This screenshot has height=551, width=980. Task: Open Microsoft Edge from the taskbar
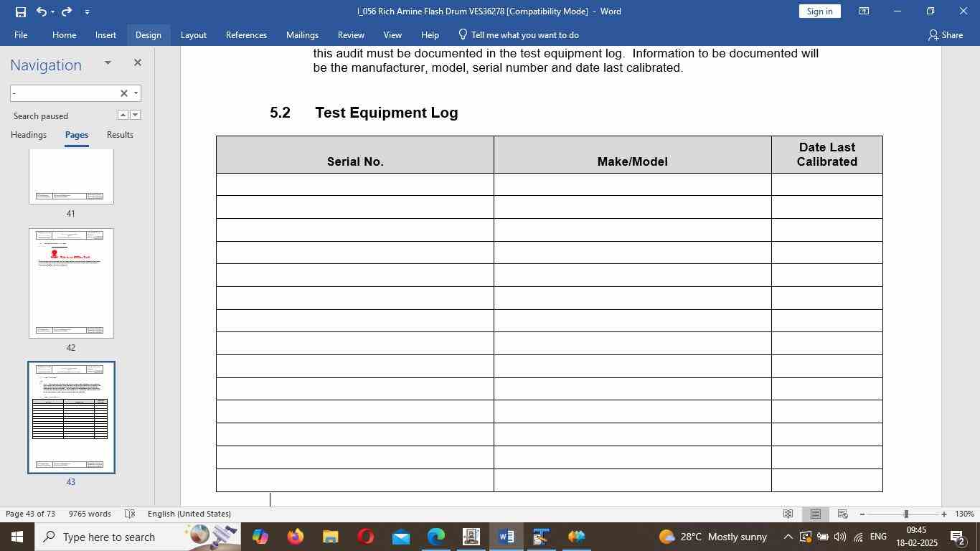tap(435, 537)
